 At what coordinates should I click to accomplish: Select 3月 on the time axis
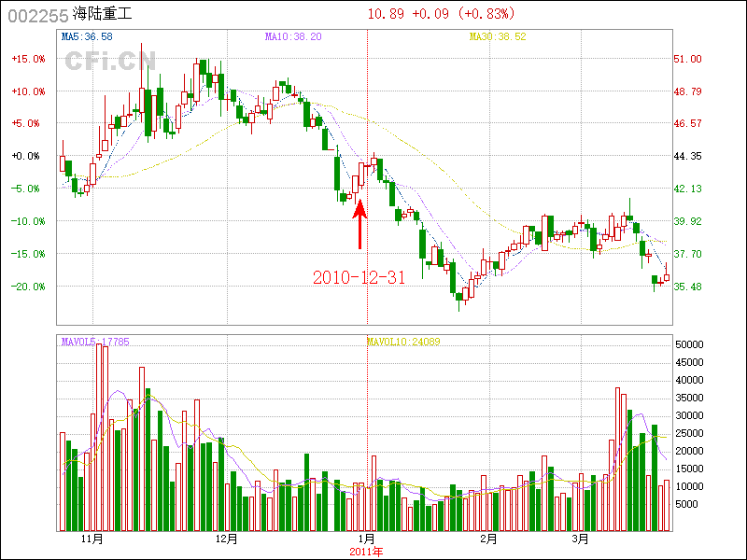[581, 539]
